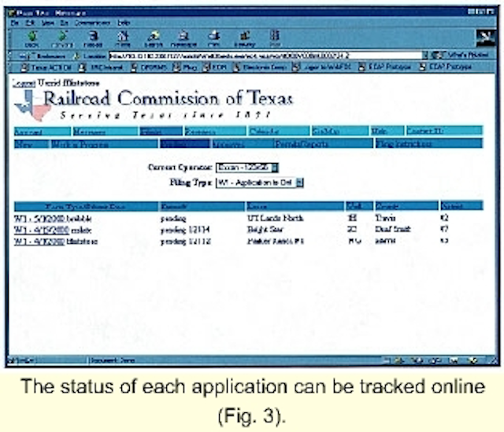Click the Forward arrow in browser toolbar
This screenshot has height=432, width=504.
[62, 39]
